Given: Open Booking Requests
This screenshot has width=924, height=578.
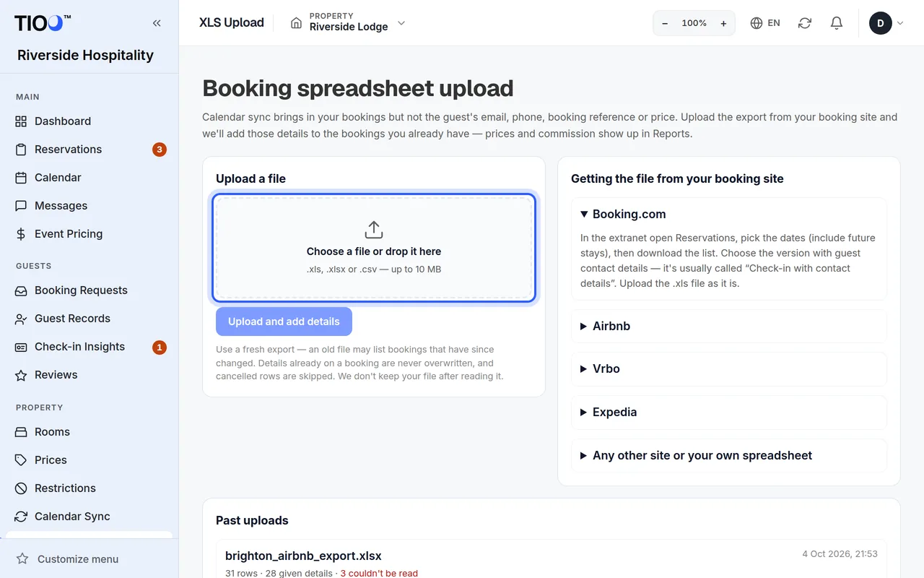Looking at the screenshot, I should pyautogui.click(x=89, y=290).
